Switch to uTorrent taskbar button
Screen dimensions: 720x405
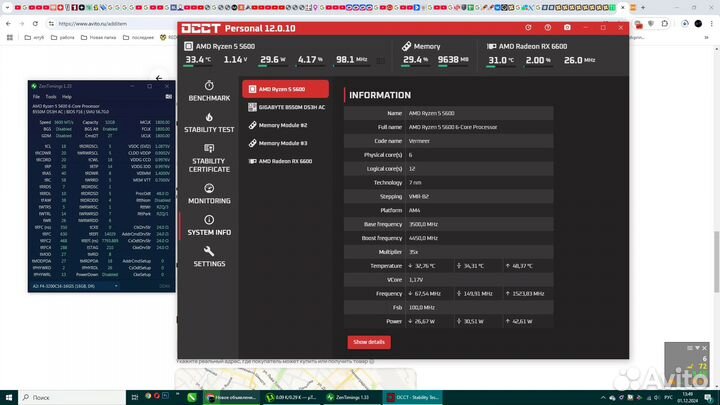pyautogui.click(x=292, y=397)
